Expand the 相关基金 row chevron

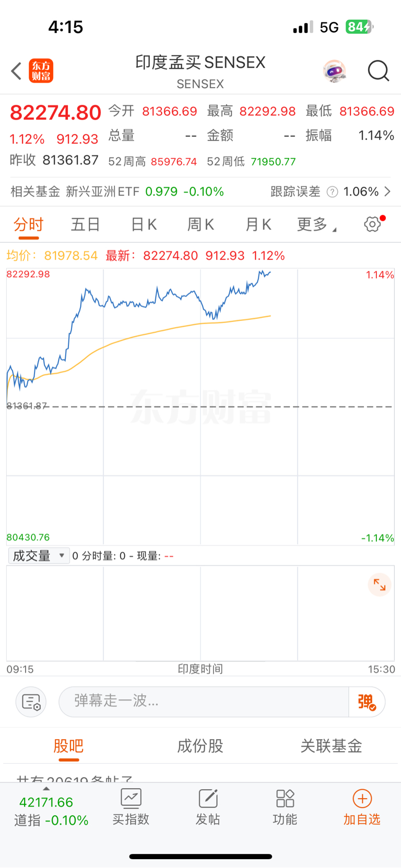point(387,192)
